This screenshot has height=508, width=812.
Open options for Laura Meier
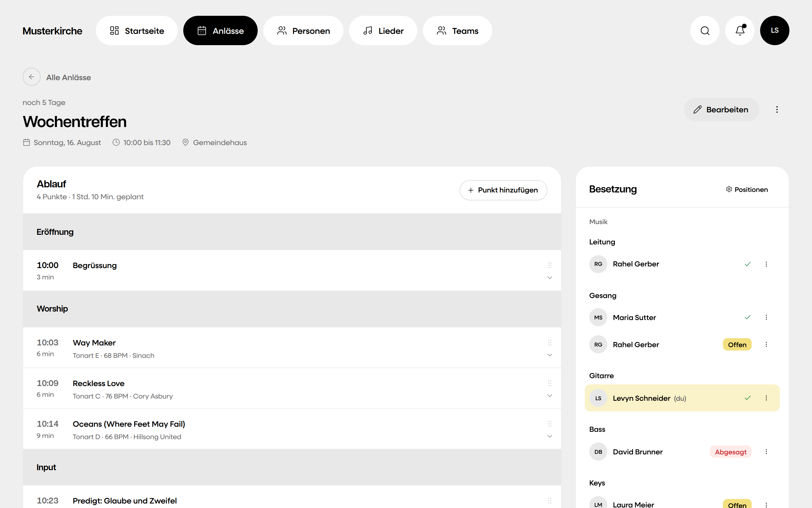[x=766, y=505]
